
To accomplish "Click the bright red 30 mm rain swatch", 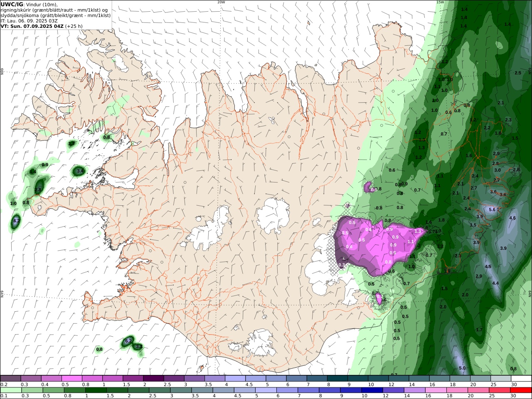I will pyautogui.click(x=520, y=390).
